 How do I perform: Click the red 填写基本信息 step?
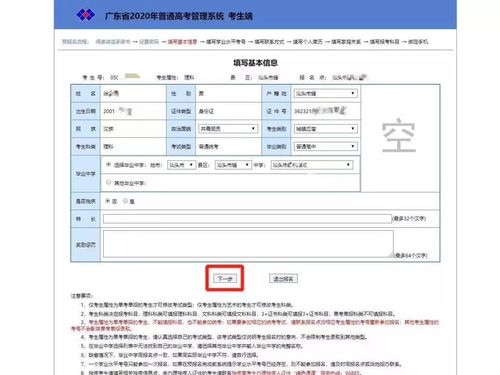click(x=182, y=42)
